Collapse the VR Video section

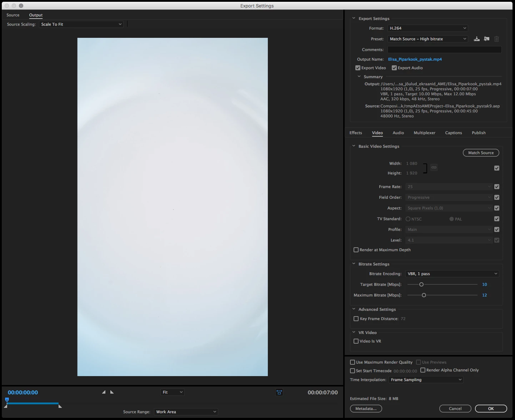coord(354,332)
